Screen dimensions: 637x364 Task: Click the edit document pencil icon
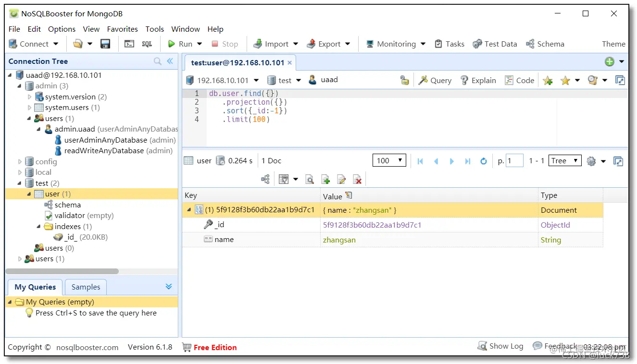[342, 179]
